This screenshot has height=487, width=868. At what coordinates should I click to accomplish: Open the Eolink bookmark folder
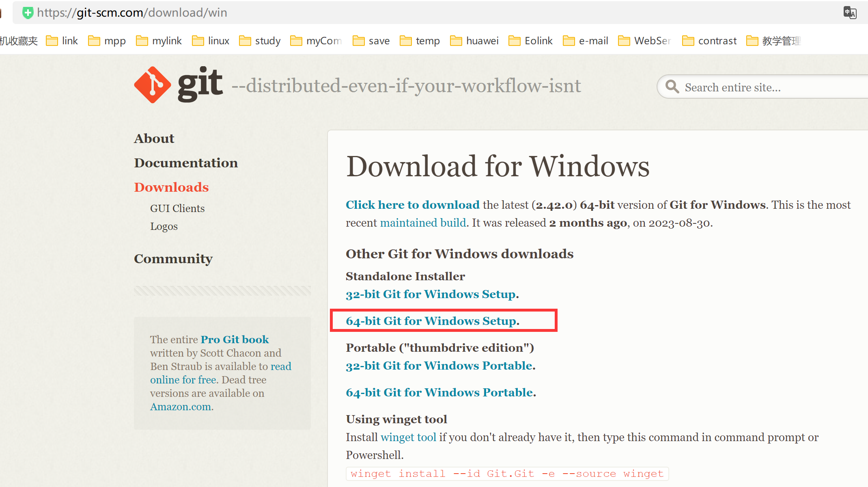(531, 41)
